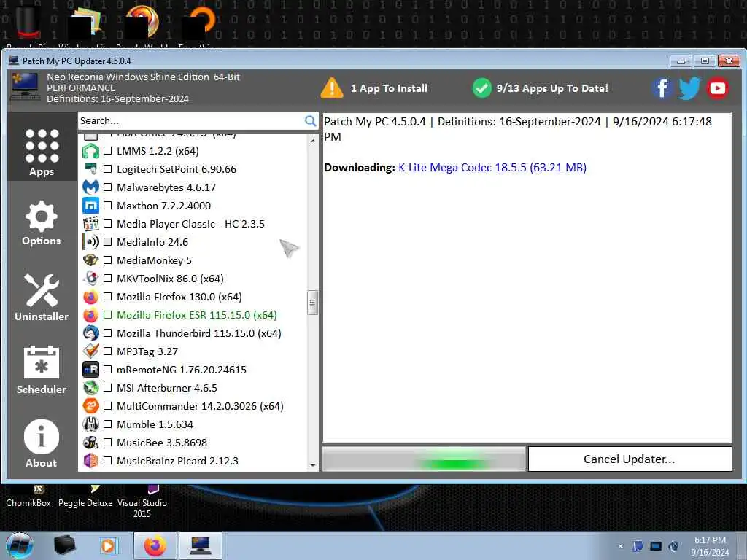This screenshot has height=560, width=747.
Task: Open the YouTube channel icon
Action: (718, 88)
